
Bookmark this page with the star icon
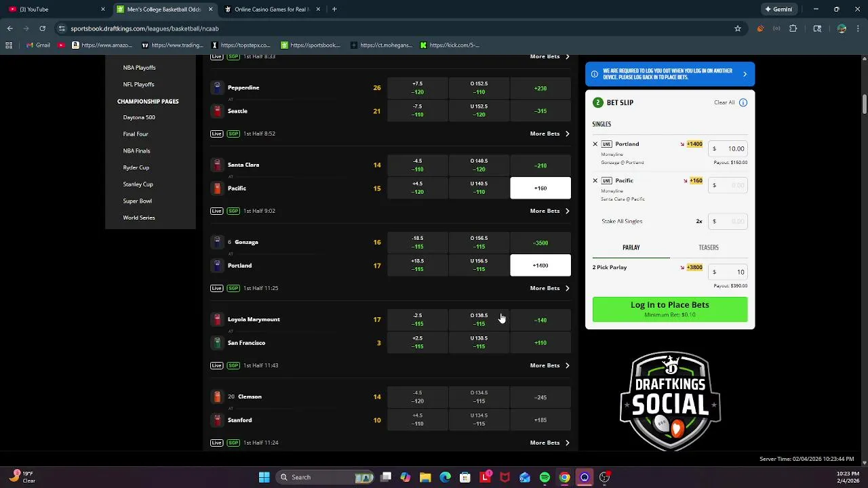[x=738, y=28]
